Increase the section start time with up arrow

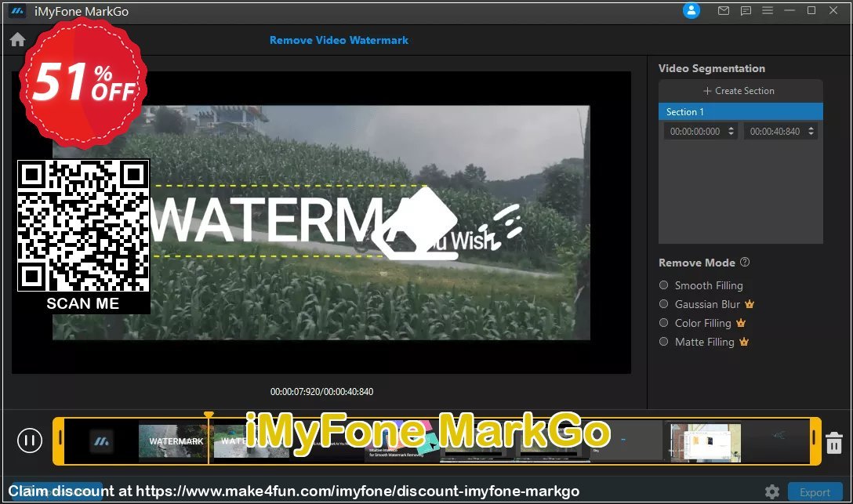click(731, 129)
